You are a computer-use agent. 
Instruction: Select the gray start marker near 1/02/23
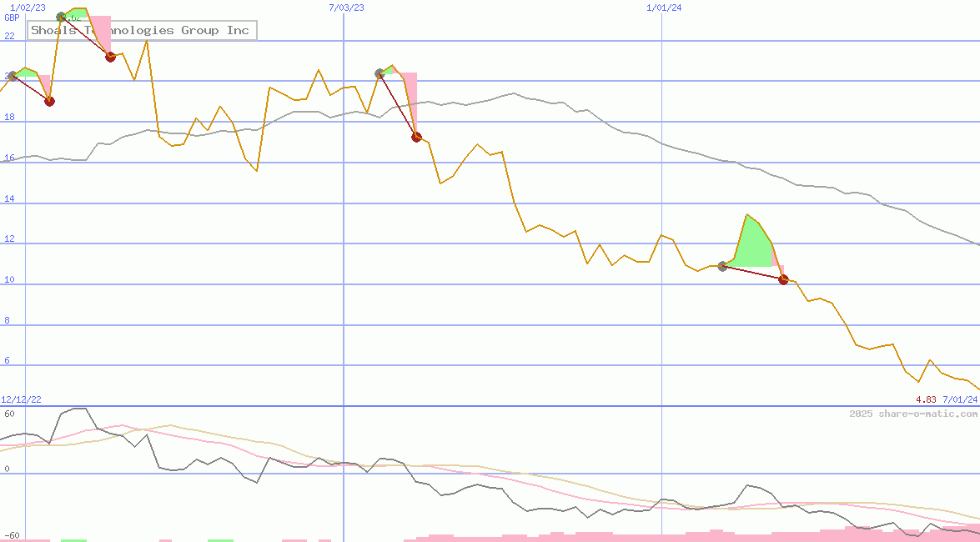click(x=60, y=17)
